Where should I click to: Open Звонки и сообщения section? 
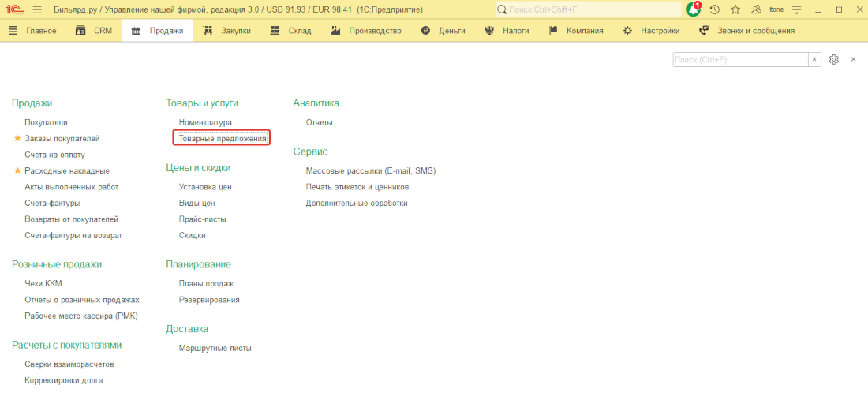[746, 31]
